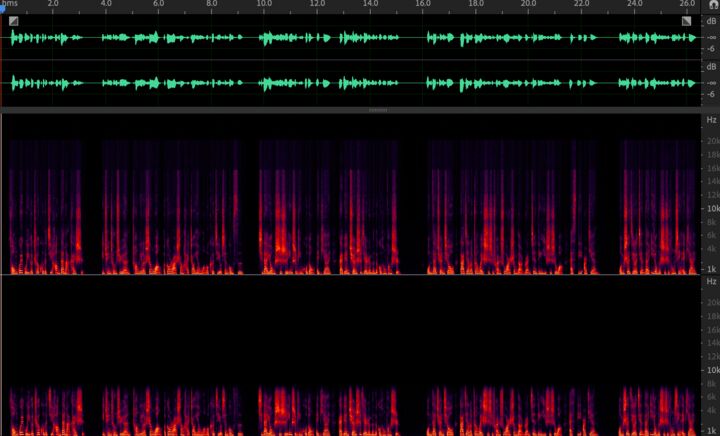The image size is (720, 436).
Task: Click the 10.0 mark on the time ruler
Action: click(x=264, y=4)
